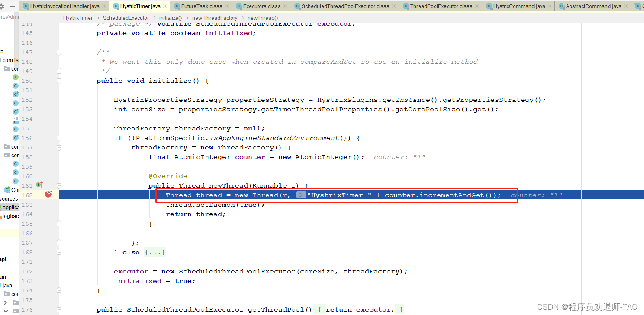This screenshot has height=315, width=644.
Task: Open the Executors.class tab
Action: click(x=261, y=6)
